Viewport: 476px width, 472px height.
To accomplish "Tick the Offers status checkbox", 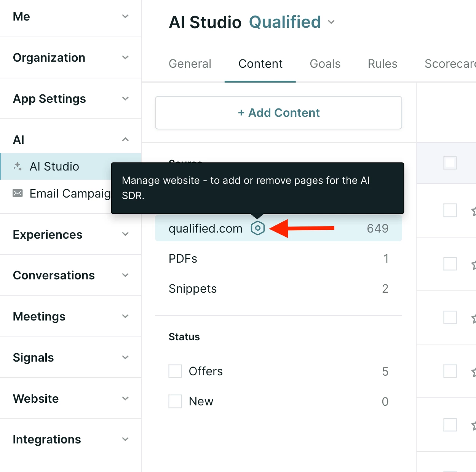I will [175, 371].
